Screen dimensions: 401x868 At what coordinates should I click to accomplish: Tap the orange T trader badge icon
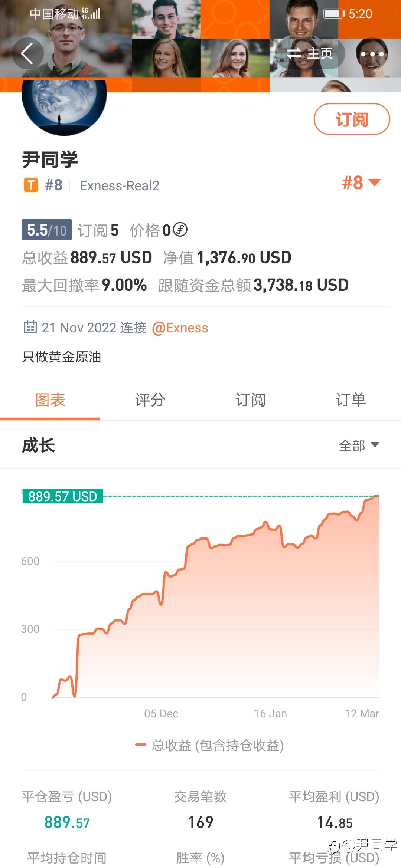[31, 185]
